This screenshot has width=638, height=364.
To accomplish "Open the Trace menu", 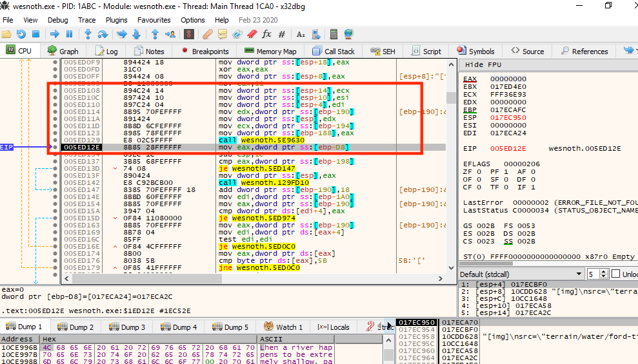I will coord(86,20).
